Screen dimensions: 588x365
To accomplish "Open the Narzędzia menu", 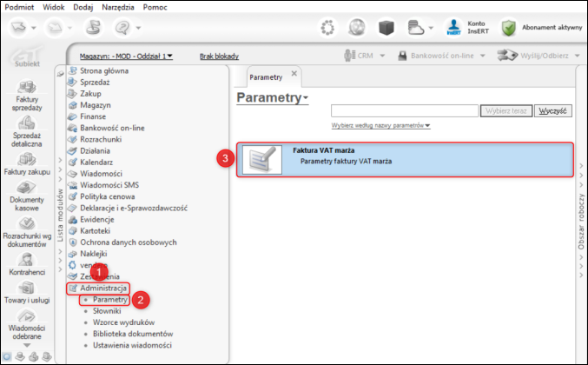I will tap(118, 7).
